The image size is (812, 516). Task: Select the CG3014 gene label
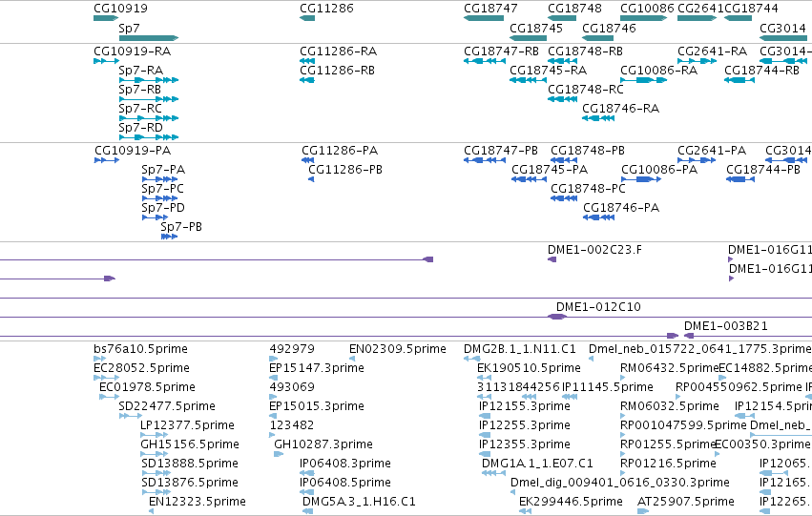click(782, 28)
